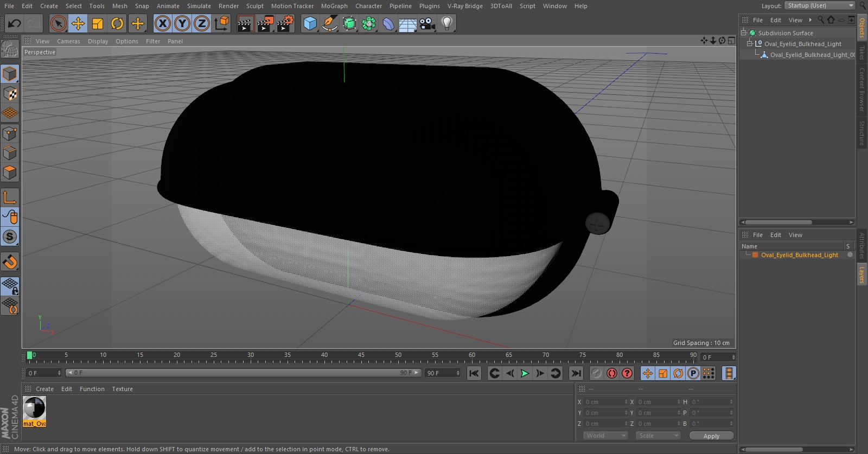Toggle viewport maximize icon
Image resolution: width=868 pixels, height=454 pixels.
(x=731, y=41)
